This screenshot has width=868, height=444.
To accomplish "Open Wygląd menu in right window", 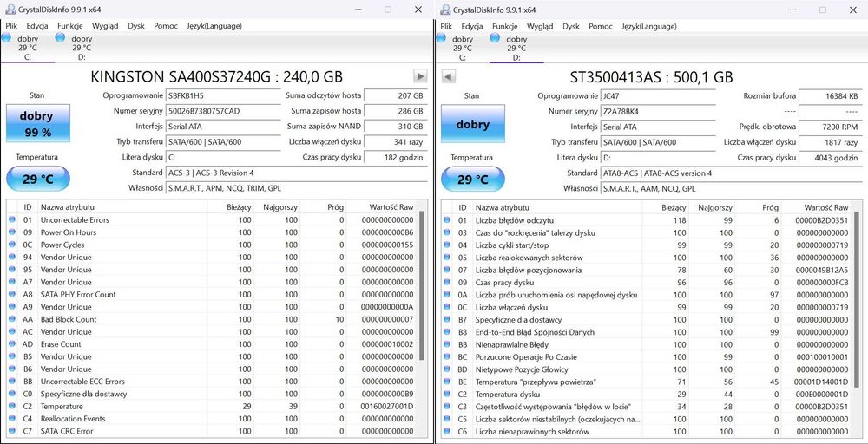I will click(x=540, y=26).
